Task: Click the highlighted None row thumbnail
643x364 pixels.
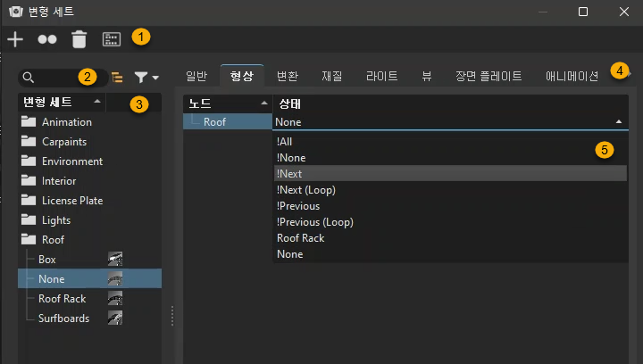Action: (115, 279)
